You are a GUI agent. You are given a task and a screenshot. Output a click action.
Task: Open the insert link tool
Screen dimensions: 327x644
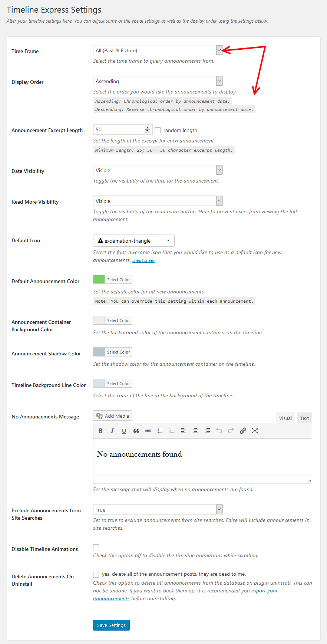pos(243,431)
